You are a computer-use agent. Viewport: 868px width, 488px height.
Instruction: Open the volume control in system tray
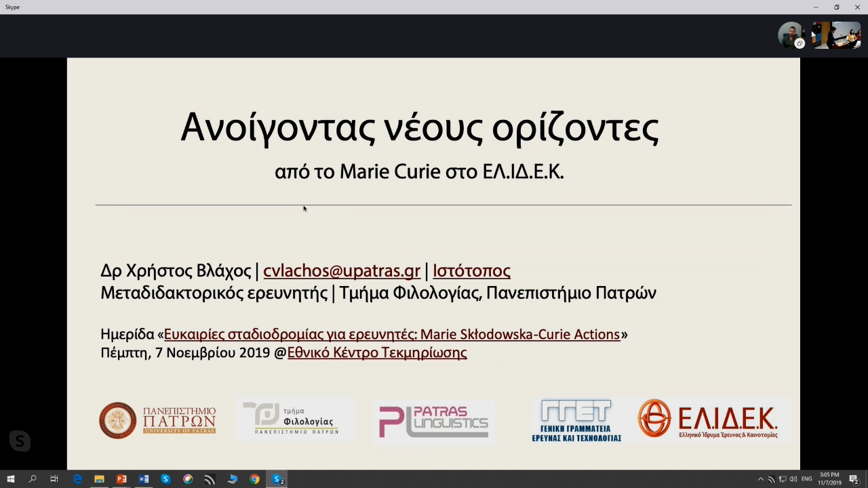pos(793,479)
